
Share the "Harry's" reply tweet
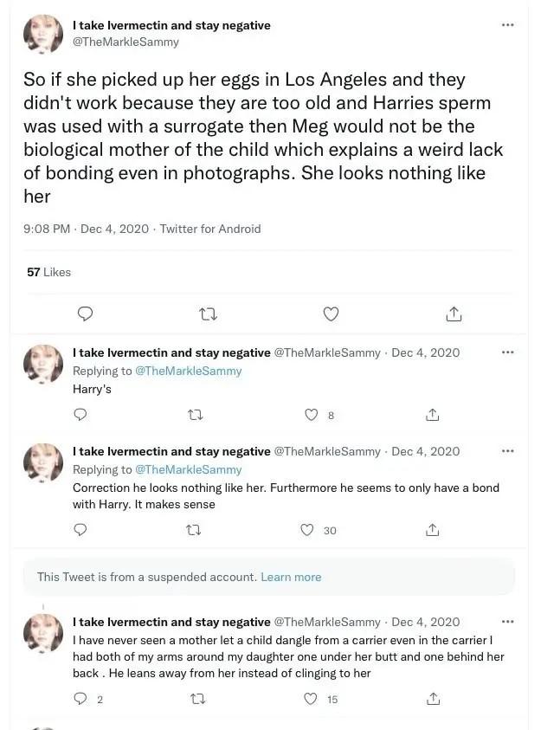point(433,415)
